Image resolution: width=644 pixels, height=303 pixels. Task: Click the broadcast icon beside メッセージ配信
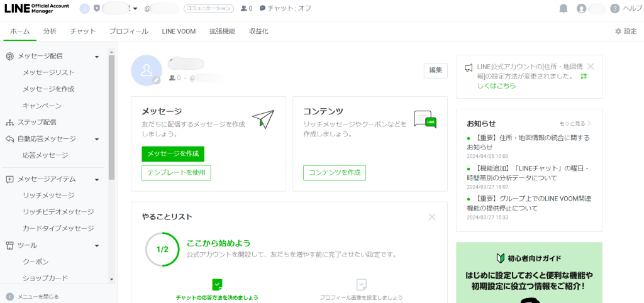click(9, 56)
